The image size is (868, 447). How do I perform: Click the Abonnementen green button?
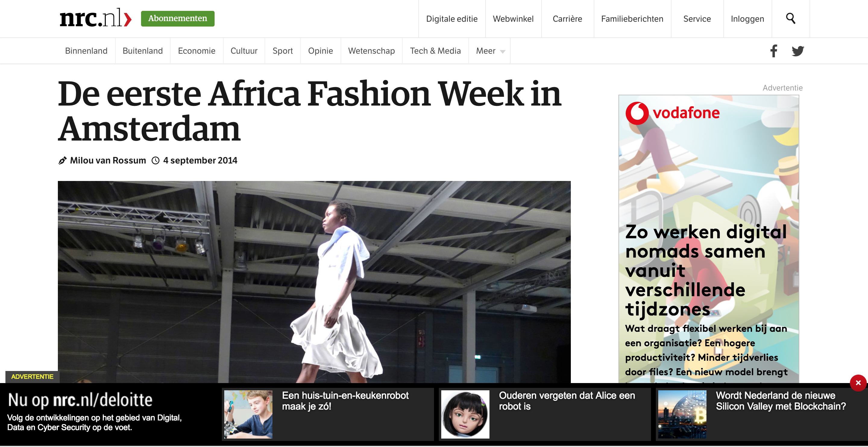click(178, 18)
